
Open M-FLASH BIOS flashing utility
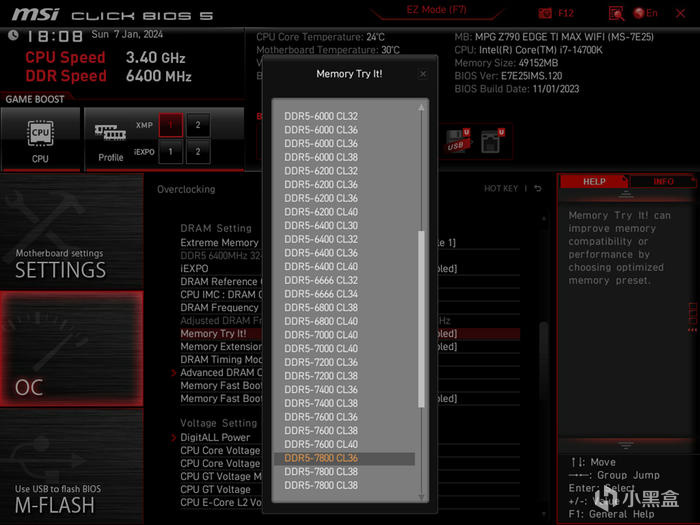point(71,466)
